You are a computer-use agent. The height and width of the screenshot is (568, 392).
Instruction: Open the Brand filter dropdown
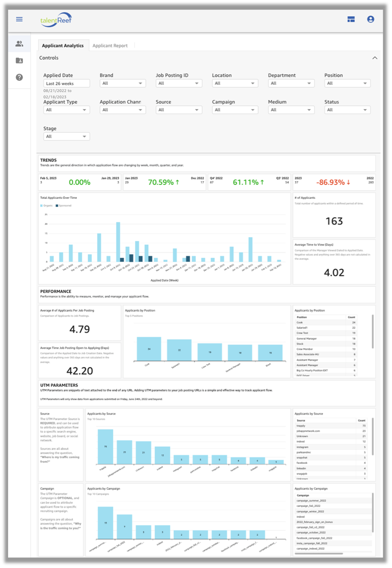coord(122,83)
